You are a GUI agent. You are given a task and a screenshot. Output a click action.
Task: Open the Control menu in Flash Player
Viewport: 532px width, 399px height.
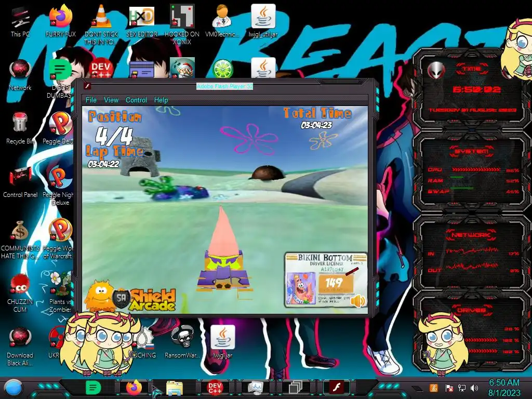click(x=136, y=100)
